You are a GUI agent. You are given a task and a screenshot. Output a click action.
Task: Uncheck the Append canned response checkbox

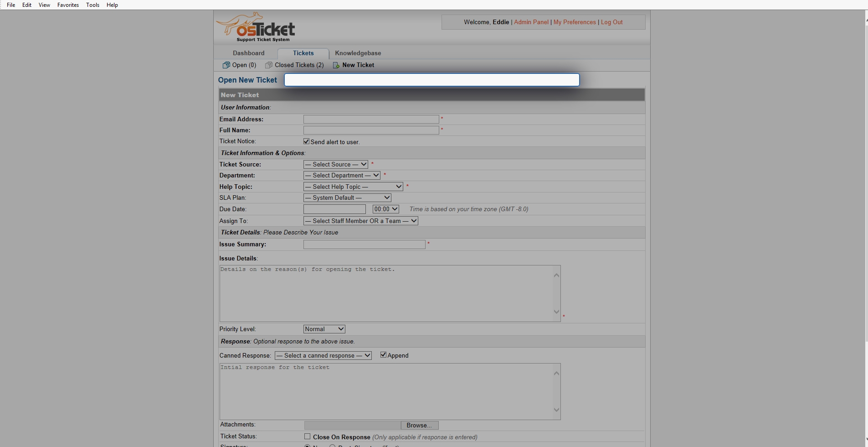pyautogui.click(x=383, y=355)
